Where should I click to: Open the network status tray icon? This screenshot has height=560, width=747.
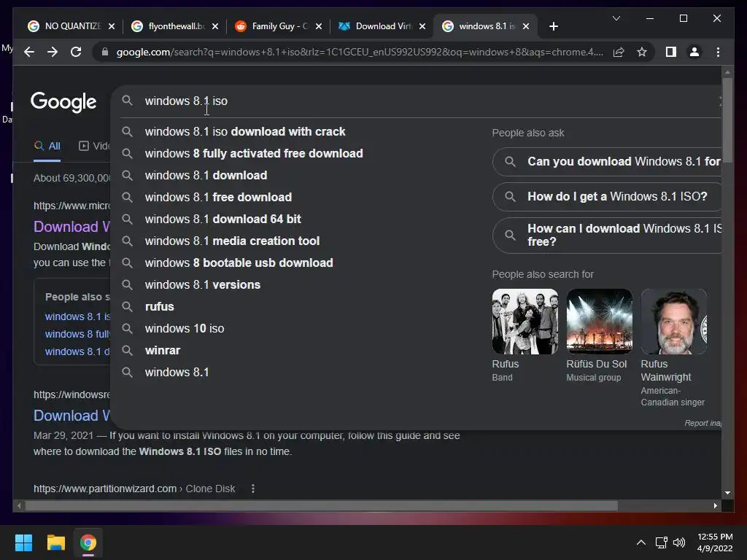(x=661, y=542)
